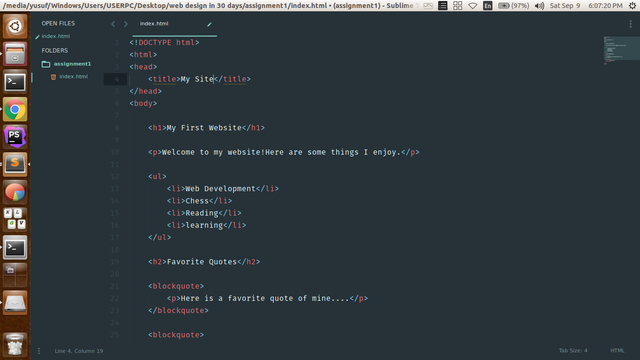Click line number 4 in the gutter
The image size is (640, 360).
click(117, 79)
